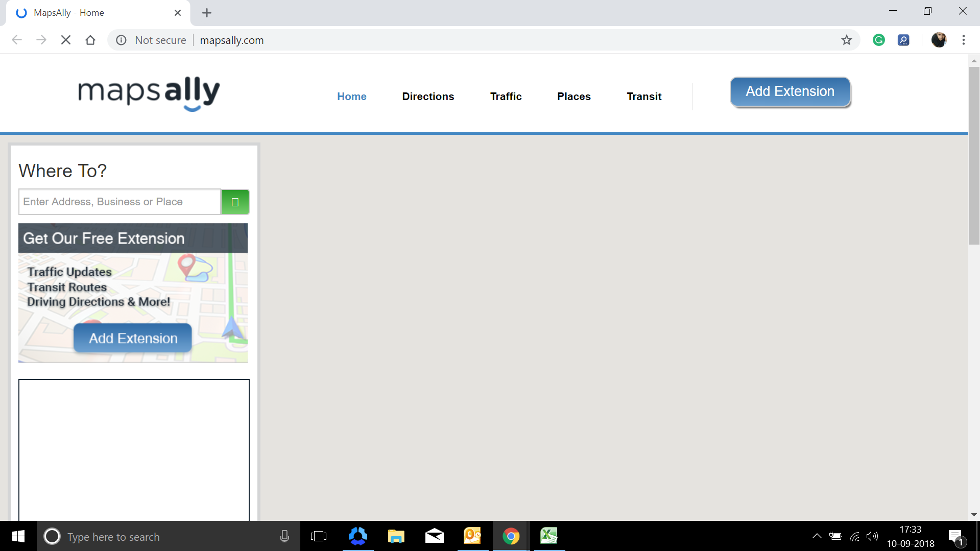The height and width of the screenshot is (551, 980).
Task: Bookmark this page with the star icon
Action: pyautogui.click(x=846, y=40)
